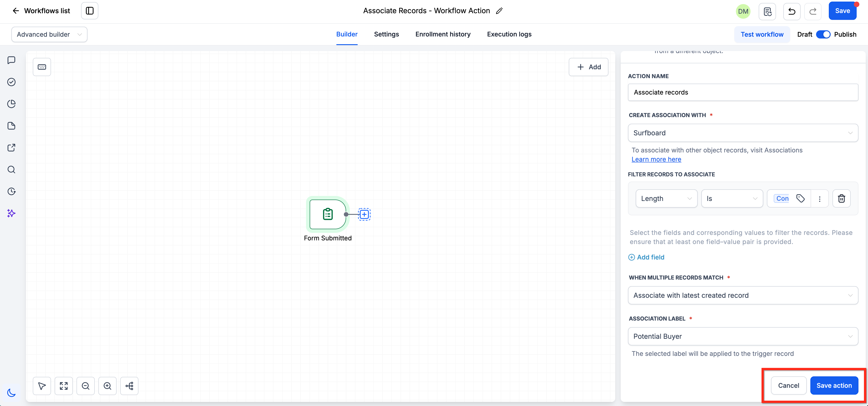Open the pie chart sidebar icon

pos(11,104)
